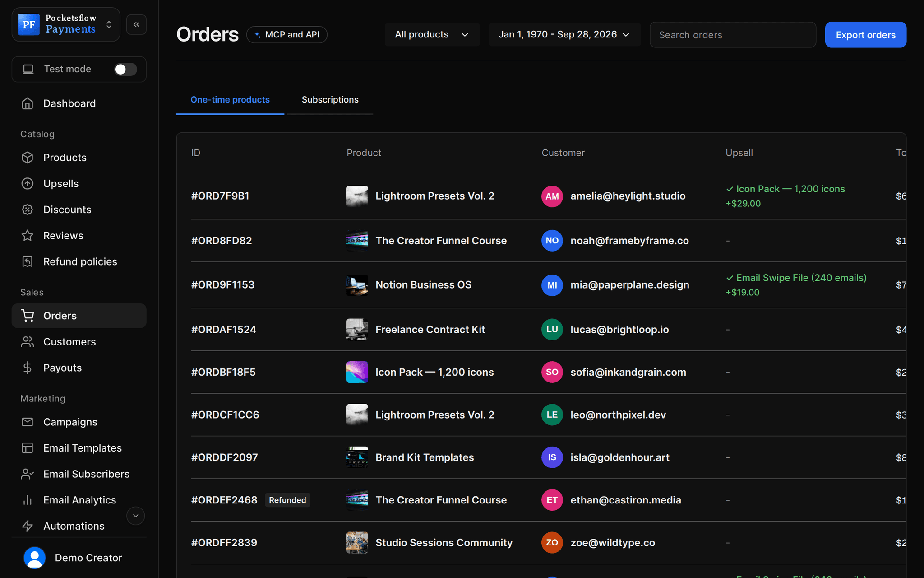
Task: Click the Discounts badge icon
Action: point(28,210)
